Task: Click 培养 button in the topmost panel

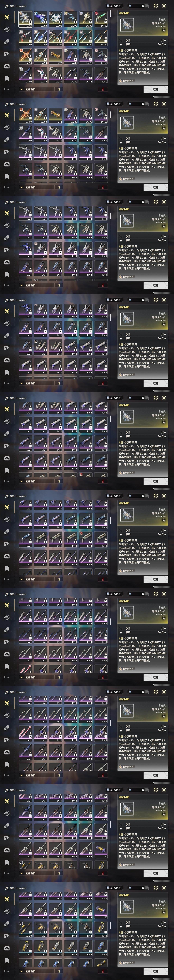Action: [156, 89]
